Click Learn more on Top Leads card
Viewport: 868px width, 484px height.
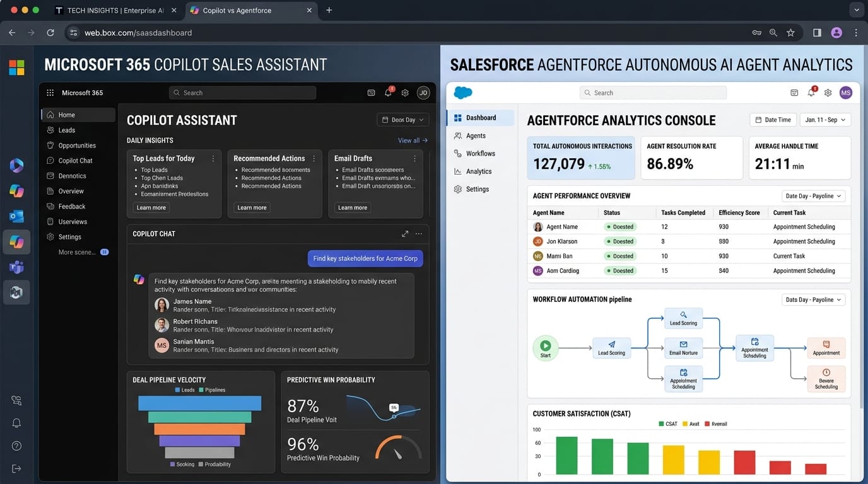pos(151,207)
